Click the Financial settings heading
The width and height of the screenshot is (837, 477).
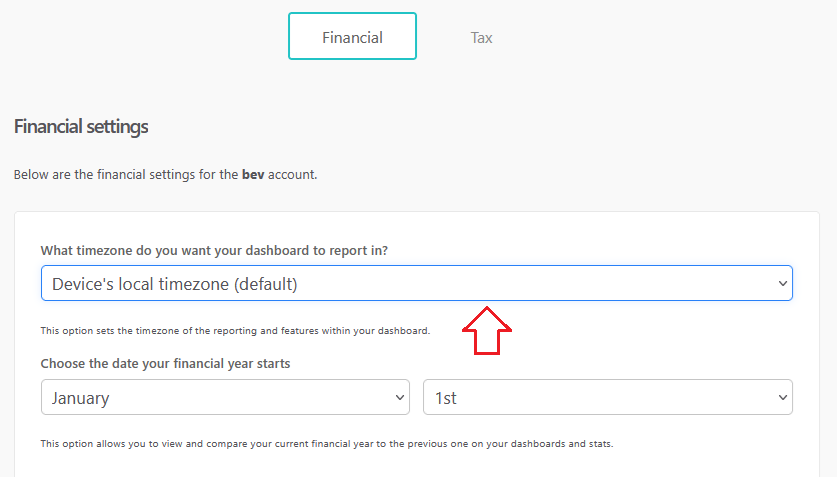pos(81,127)
